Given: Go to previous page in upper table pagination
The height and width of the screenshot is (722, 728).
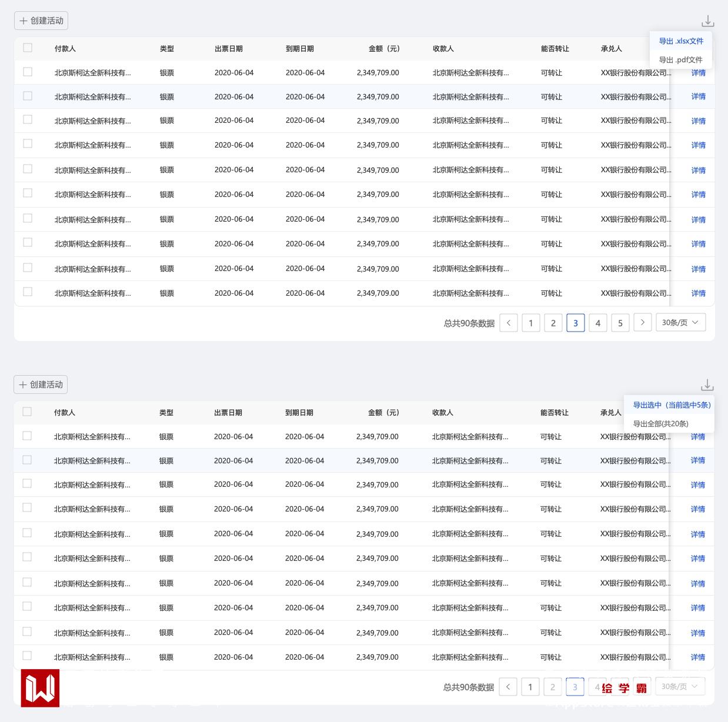Looking at the screenshot, I should coord(509,323).
